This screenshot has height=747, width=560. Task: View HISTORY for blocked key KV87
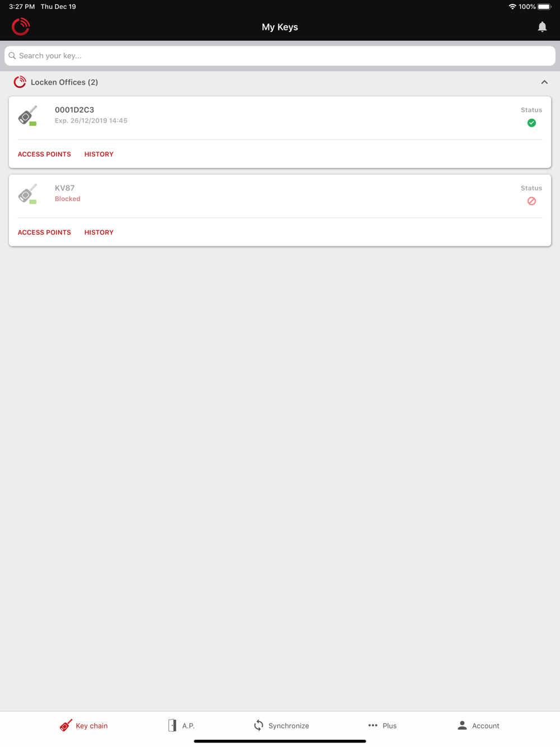coord(99,232)
